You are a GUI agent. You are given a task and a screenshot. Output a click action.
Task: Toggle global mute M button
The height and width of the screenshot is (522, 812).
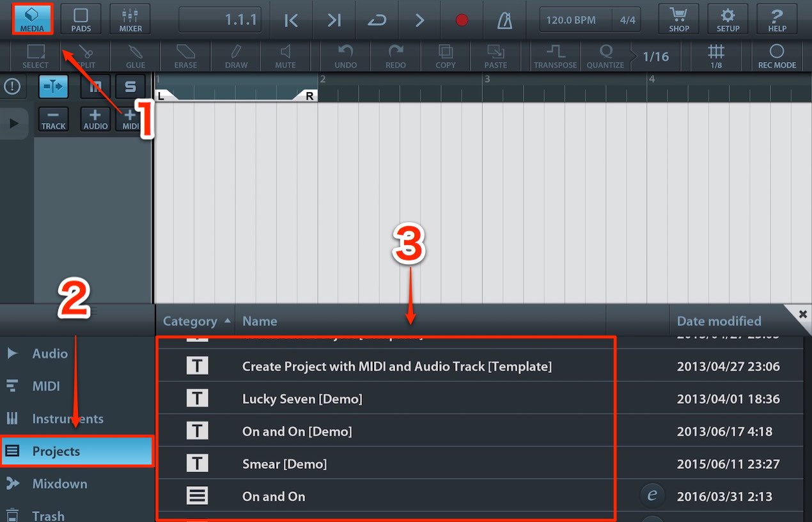point(95,87)
